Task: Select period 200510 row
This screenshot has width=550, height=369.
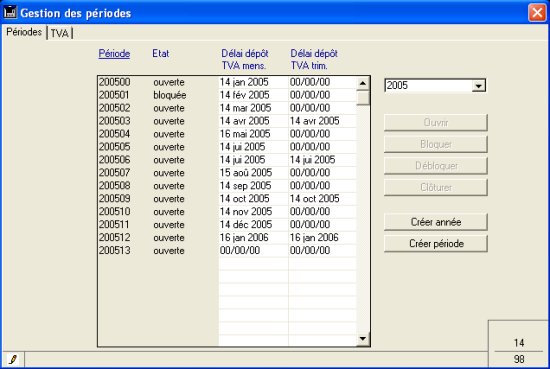Action: pyautogui.click(x=227, y=212)
